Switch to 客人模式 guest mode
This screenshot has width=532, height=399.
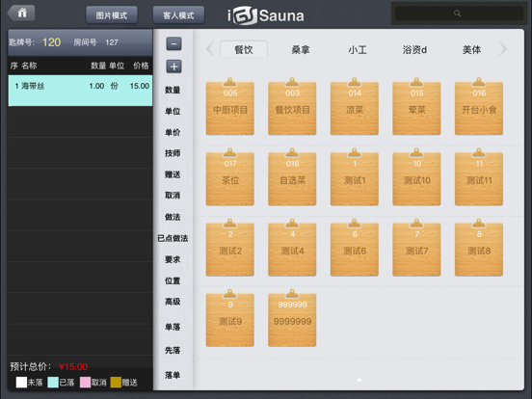178,15
